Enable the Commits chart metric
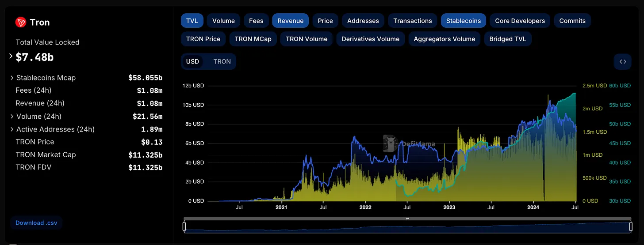This screenshot has width=644, height=245. [572, 21]
